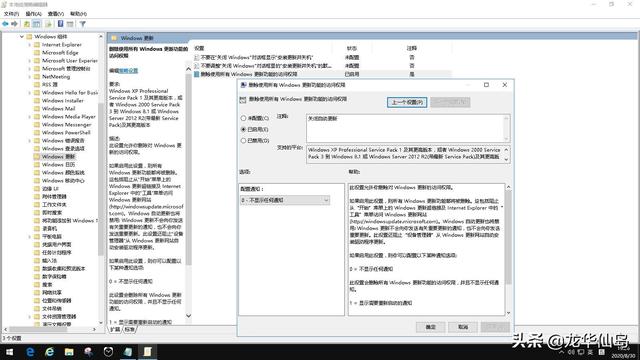Click inside the 注释 comment text box
The width and height of the screenshot is (640, 360).
405,128
